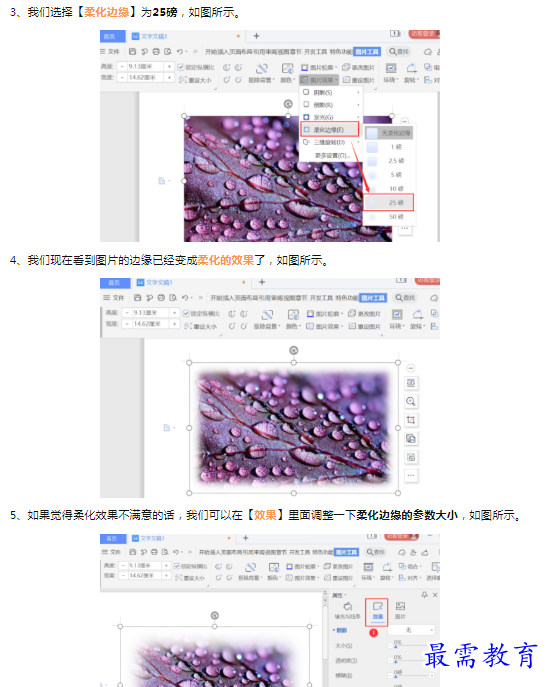Expand 倒影 submenu in effects menu
The width and height of the screenshot is (546, 687).
tap(331, 105)
